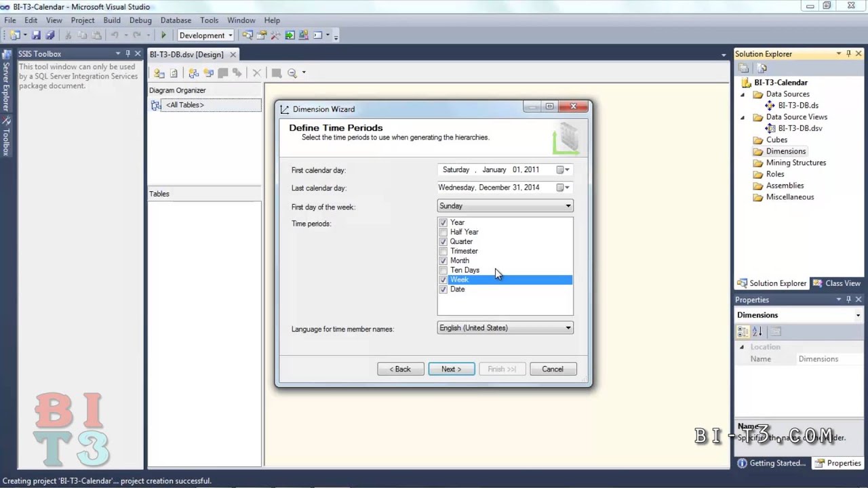
Task: Open the Tools menu
Action: tap(210, 20)
